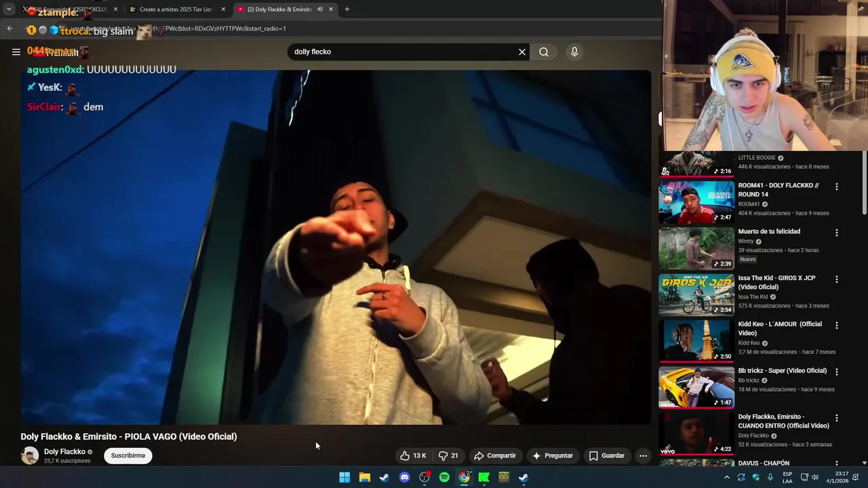Open the clock showing 23:17

coord(837,477)
